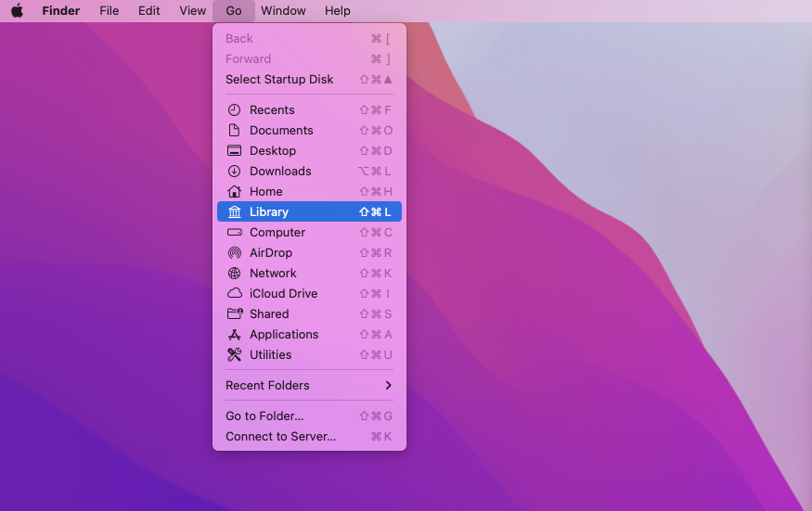Click the Utilities tools icon
Viewport: 812px width, 511px height.
[x=234, y=354]
